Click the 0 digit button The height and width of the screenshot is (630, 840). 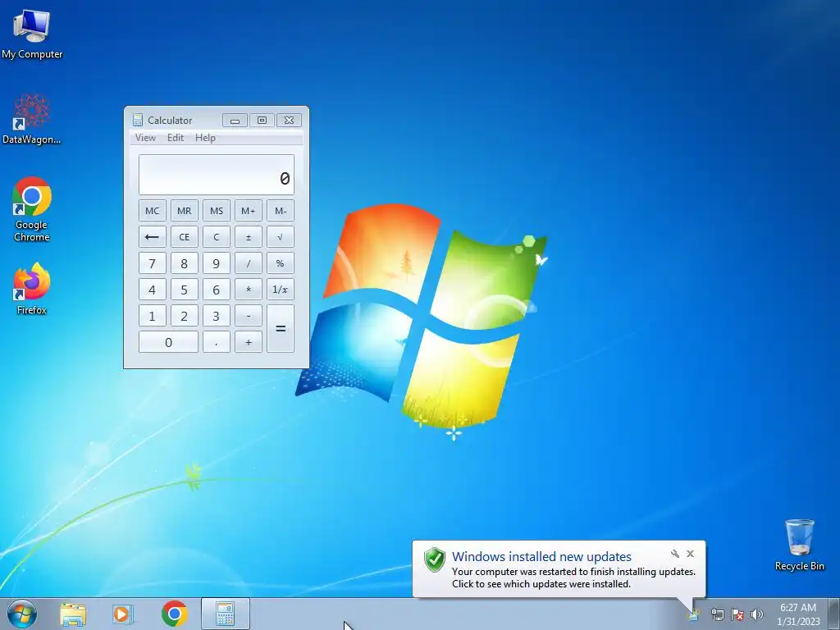[x=168, y=342]
